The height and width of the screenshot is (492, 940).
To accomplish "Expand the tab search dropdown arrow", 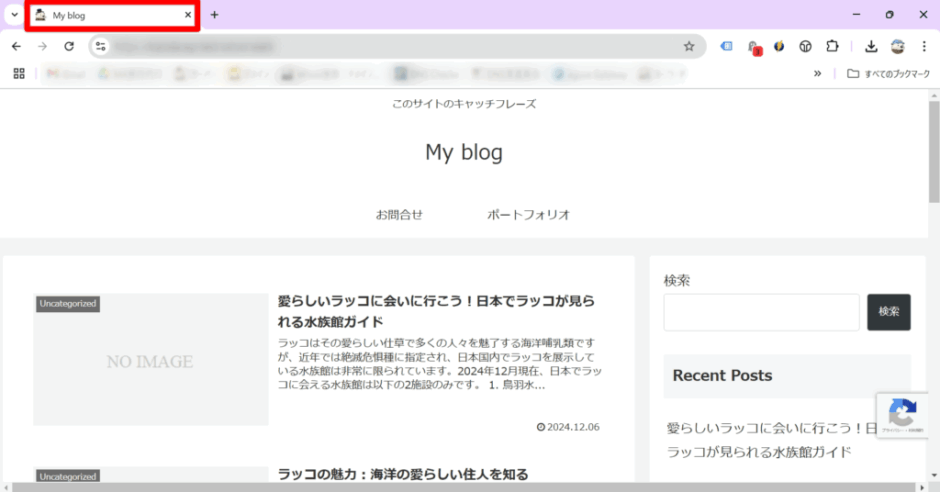I will pyautogui.click(x=14, y=15).
